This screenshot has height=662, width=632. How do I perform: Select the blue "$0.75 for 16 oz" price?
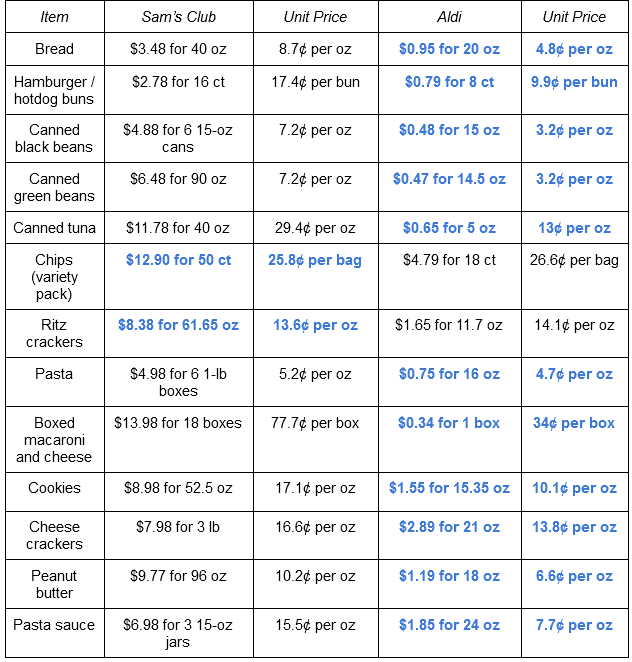pos(449,374)
